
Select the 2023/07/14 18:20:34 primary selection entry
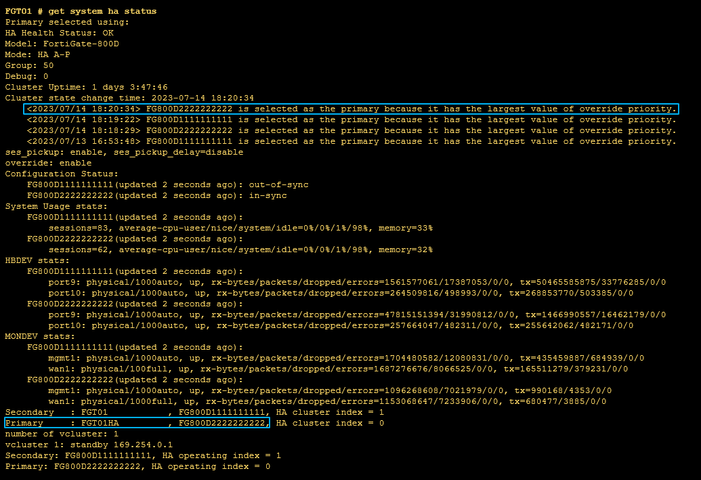[351, 109]
